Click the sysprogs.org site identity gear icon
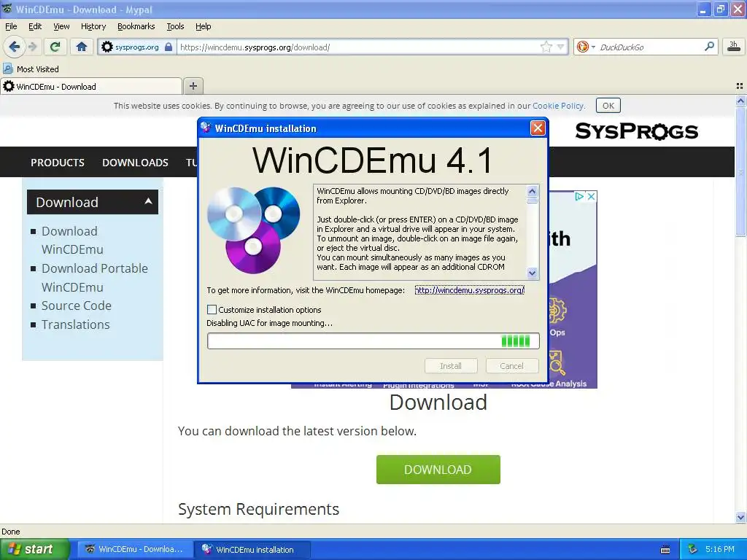 click(107, 47)
